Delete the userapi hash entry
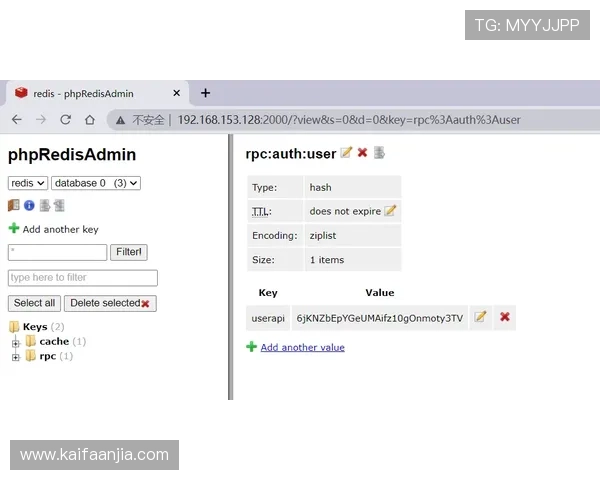The image size is (600, 480). (505, 317)
